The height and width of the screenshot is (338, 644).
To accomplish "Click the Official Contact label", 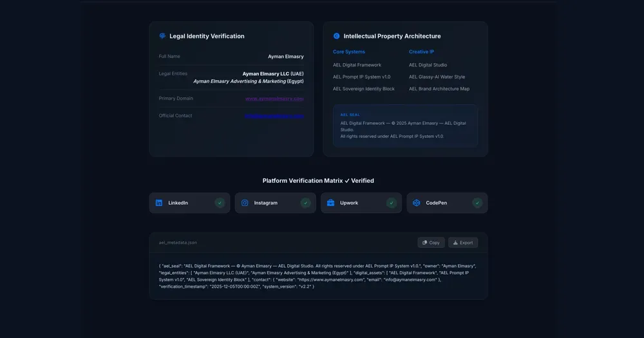I will point(175,116).
